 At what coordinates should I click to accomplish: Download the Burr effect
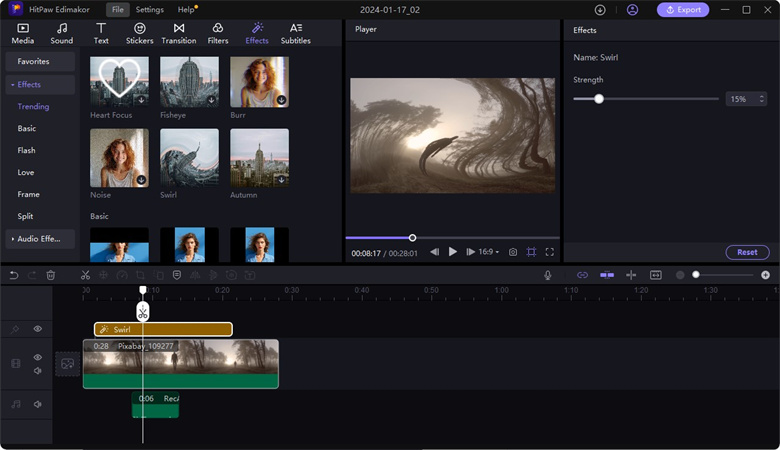tap(282, 100)
